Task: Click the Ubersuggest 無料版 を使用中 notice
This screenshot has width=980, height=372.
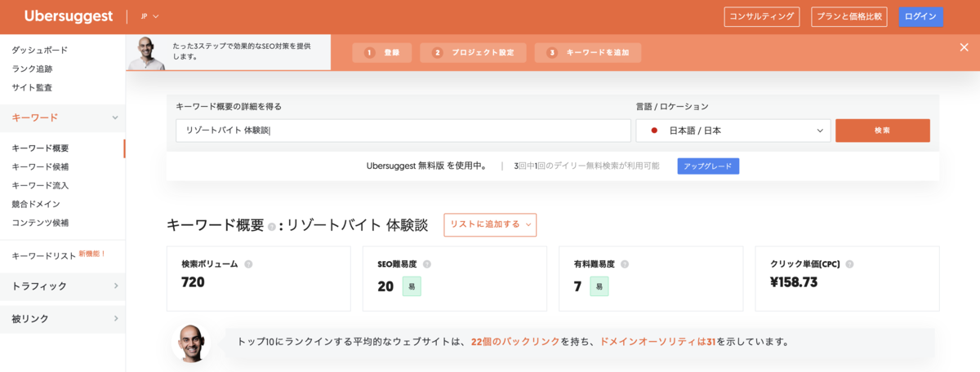Action: point(426,166)
